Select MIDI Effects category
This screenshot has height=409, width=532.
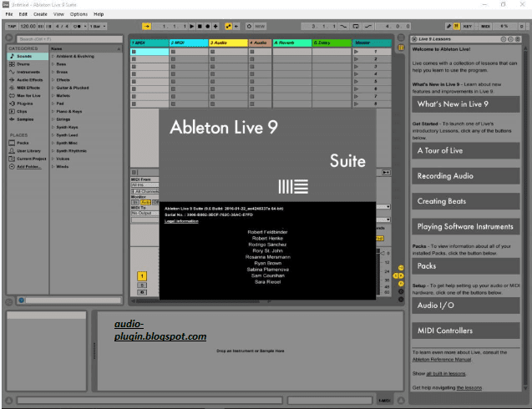point(28,88)
